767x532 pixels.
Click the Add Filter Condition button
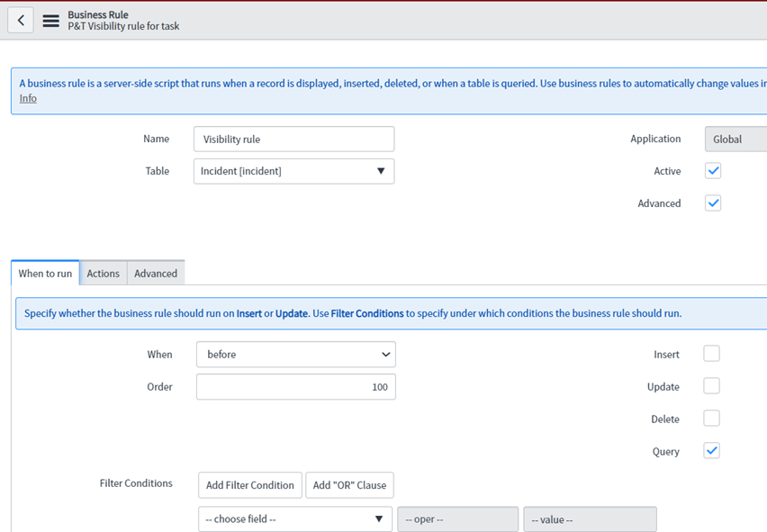click(250, 485)
